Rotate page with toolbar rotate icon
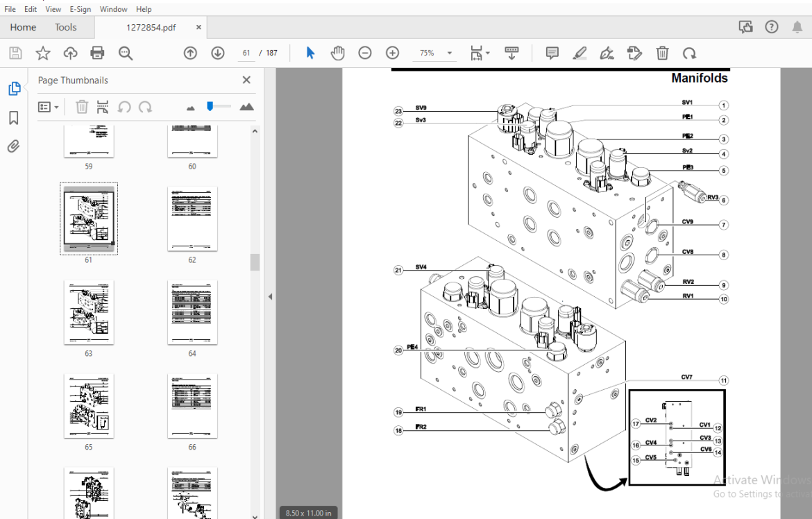Viewport: 812px width, 519px height. point(689,53)
